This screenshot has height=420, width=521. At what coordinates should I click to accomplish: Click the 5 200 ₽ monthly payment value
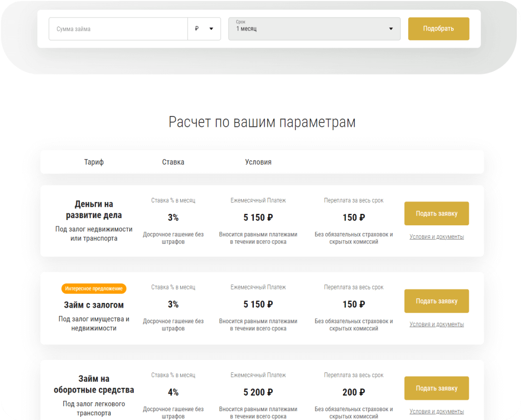click(258, 393)
